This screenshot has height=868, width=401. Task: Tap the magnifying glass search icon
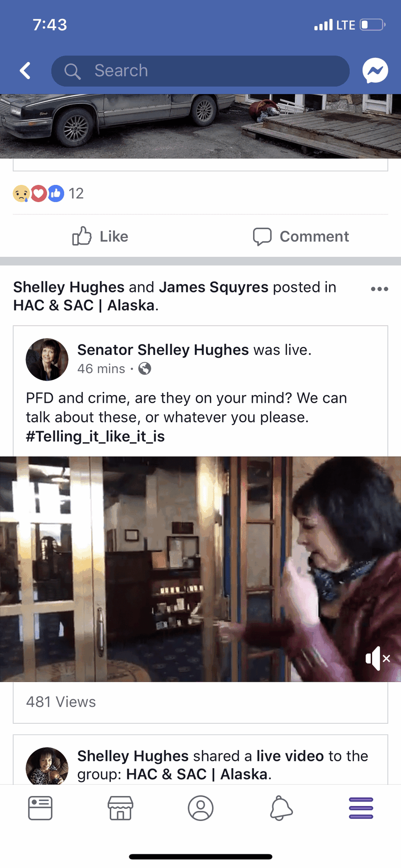[72, 71]
